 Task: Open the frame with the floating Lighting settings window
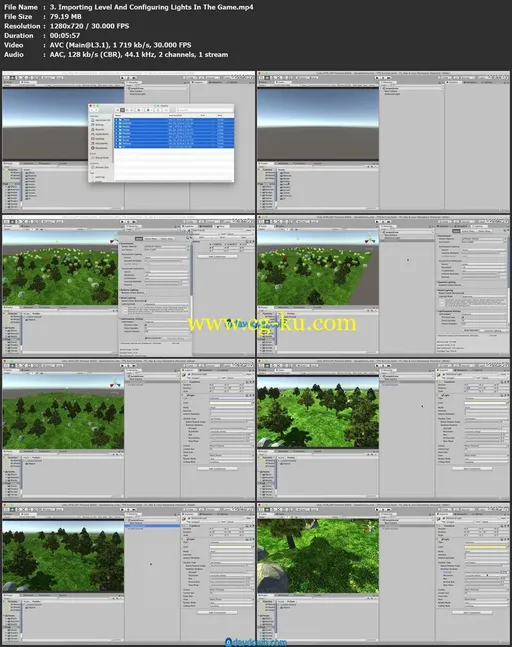(x=129, y=286)
